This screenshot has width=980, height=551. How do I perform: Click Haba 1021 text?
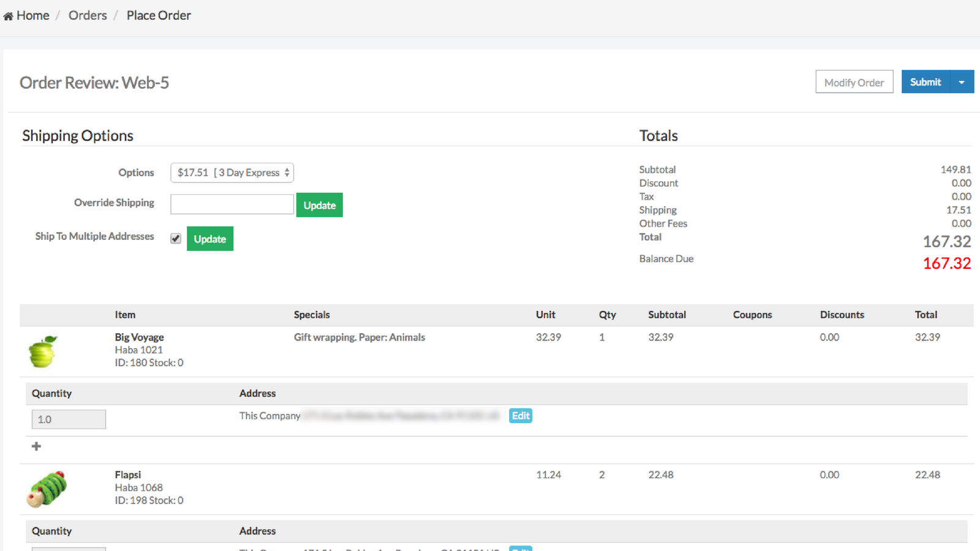point(139,350)
